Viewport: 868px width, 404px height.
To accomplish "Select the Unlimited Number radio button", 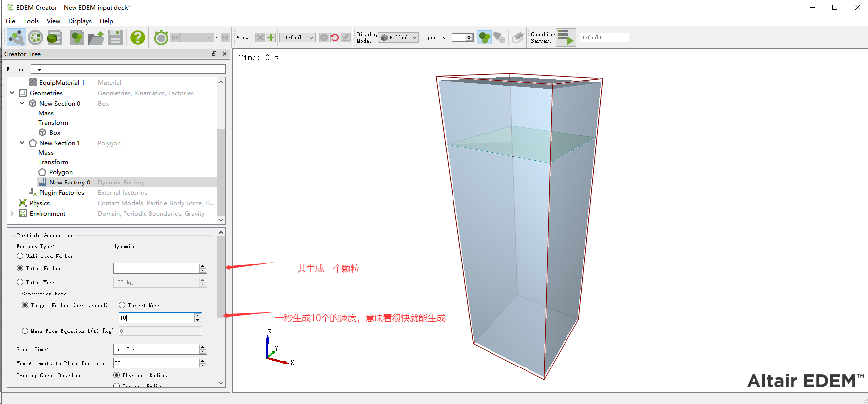I will pos(20,256).
